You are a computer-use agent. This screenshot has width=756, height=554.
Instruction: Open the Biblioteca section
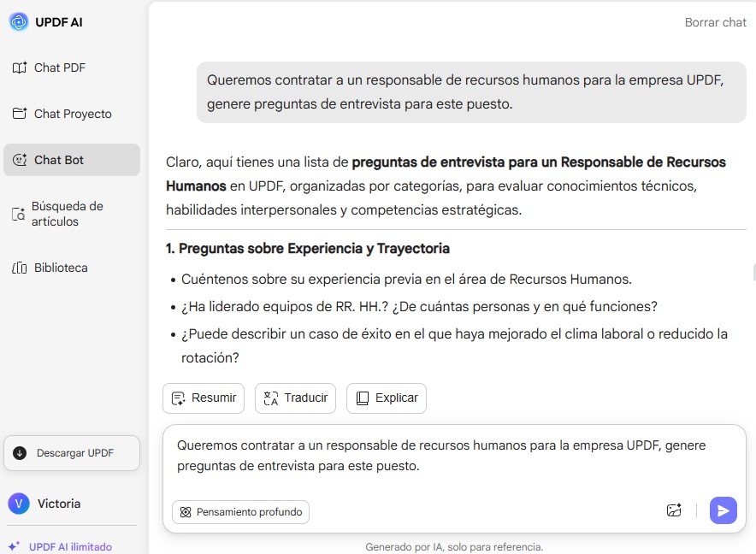click(x=72, y=268)
